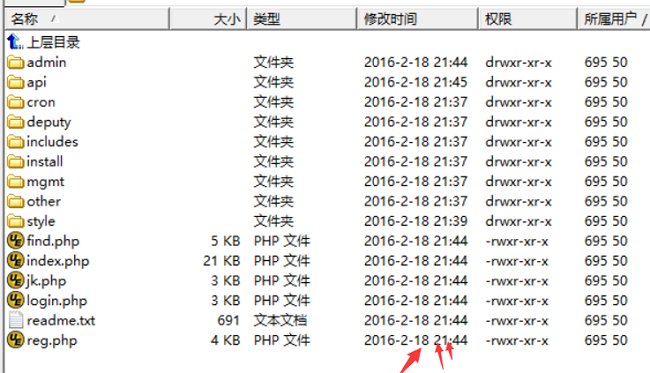Click the 4 KB size of reg.php

225,340
